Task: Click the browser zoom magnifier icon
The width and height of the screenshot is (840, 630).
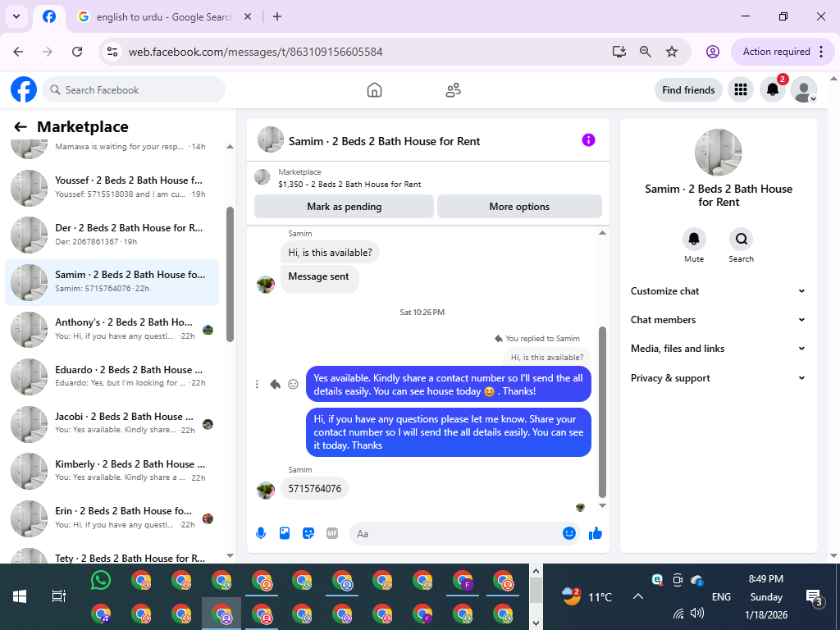Action: [646, 52]
